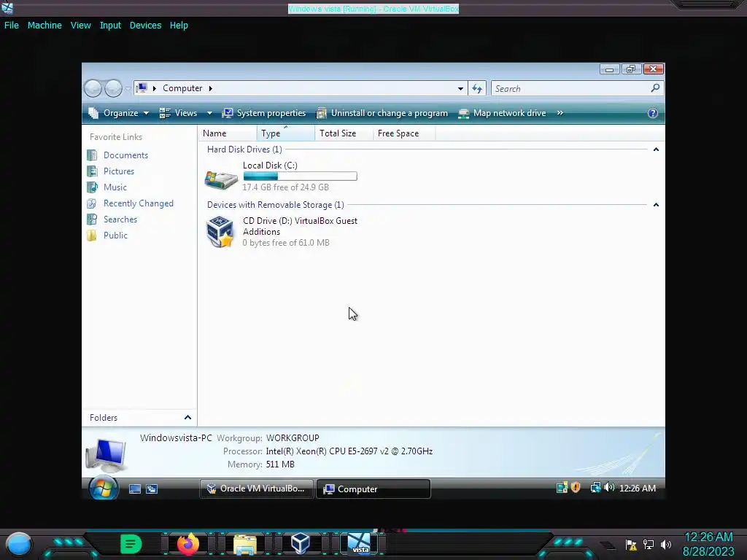Image resolution: width=747 pixels, height=560 pixels.
Task: Click the computer icon in address bar
Action: [x=142, y=88]
